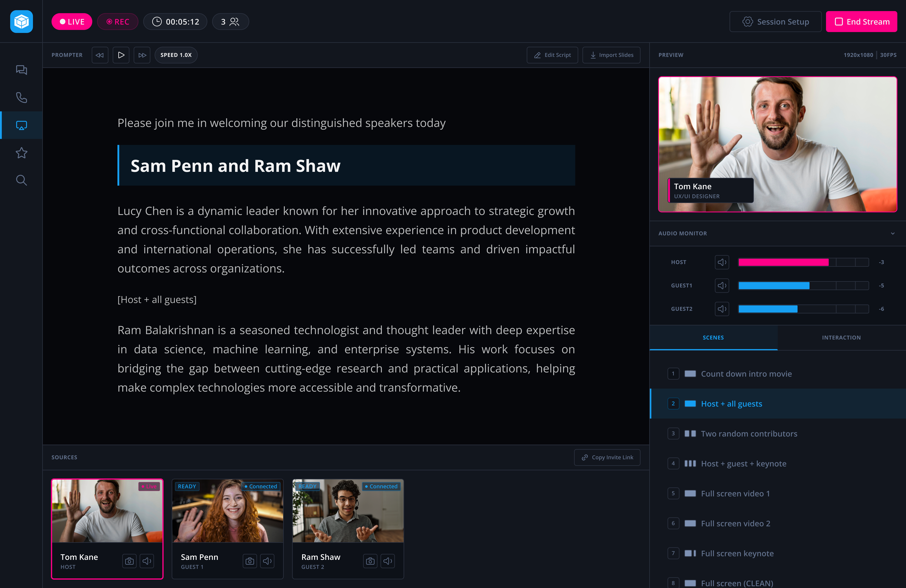Click Import Slides button
The image size is (906, 588).
(611, 55)
